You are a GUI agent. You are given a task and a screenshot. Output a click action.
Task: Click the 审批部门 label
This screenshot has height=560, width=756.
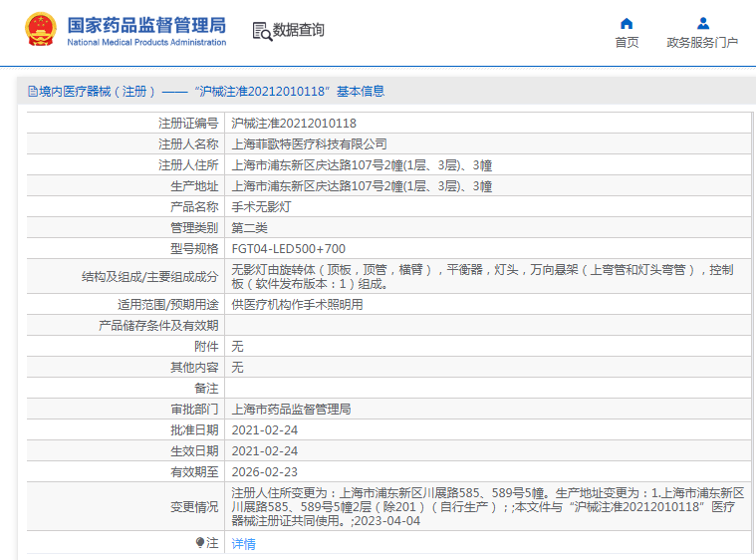[x=194, y=409]
